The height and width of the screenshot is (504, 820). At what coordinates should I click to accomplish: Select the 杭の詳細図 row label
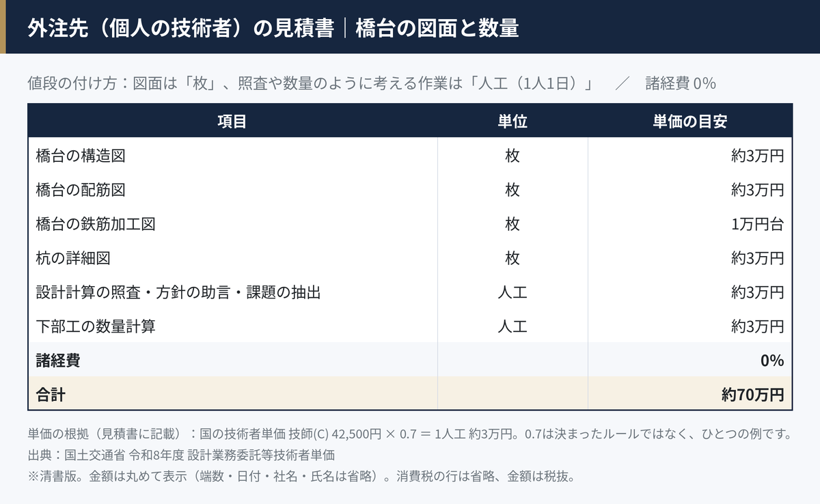click(x=73, y=258)
